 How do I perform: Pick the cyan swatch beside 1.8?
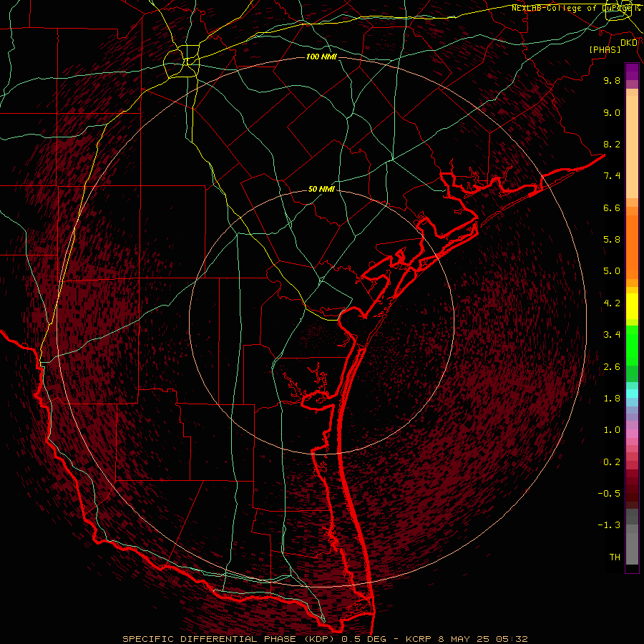tap(632, 393)
